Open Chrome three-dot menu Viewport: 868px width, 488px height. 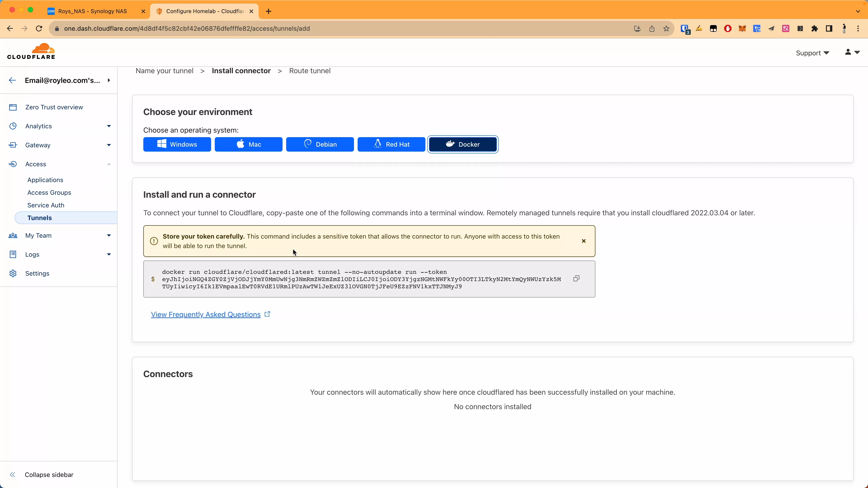click(x=858, y=29)
